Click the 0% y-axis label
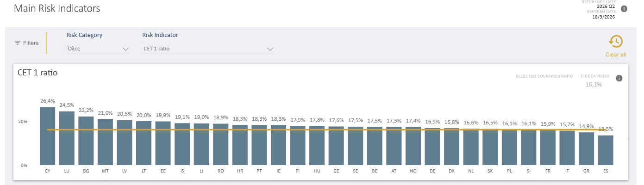The height and width of the screenshot is (185, 644). [x=24, y=165]
